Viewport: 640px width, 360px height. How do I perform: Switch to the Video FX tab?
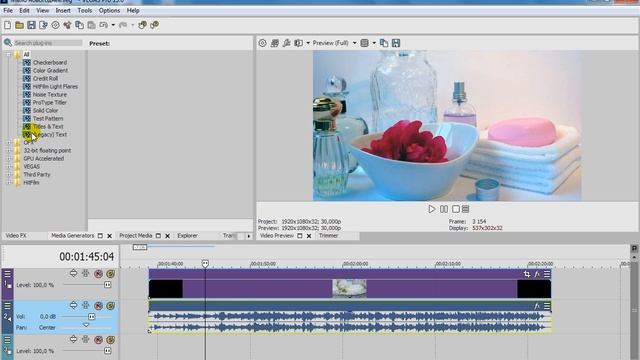coord(16,236)
